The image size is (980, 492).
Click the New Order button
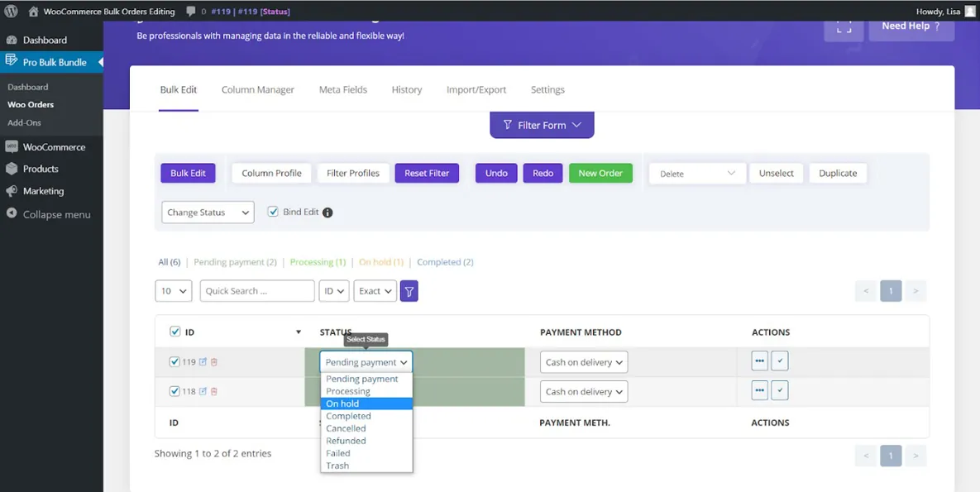(x=600, y=173)
